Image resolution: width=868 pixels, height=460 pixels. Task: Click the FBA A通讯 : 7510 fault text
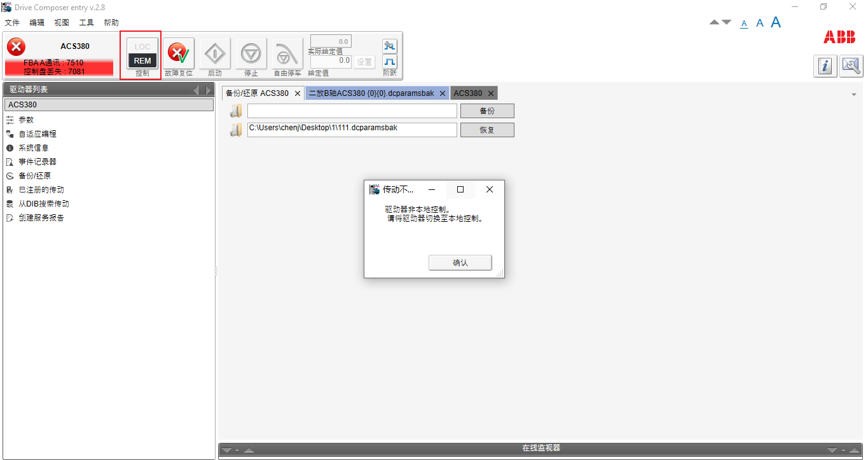(53, 63)
